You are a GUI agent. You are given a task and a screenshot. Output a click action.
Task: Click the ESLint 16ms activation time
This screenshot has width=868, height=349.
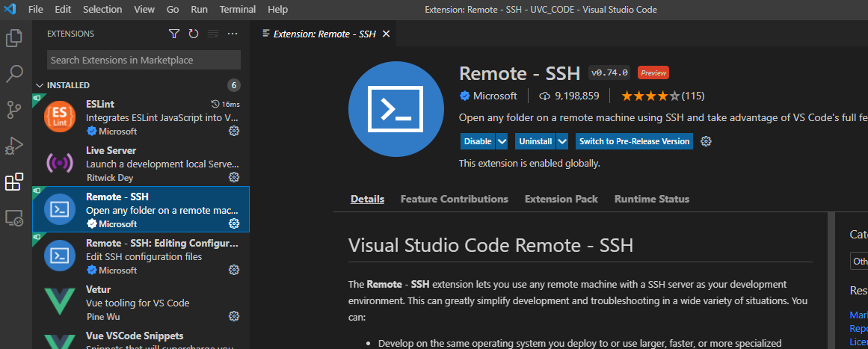click(225, 104)
